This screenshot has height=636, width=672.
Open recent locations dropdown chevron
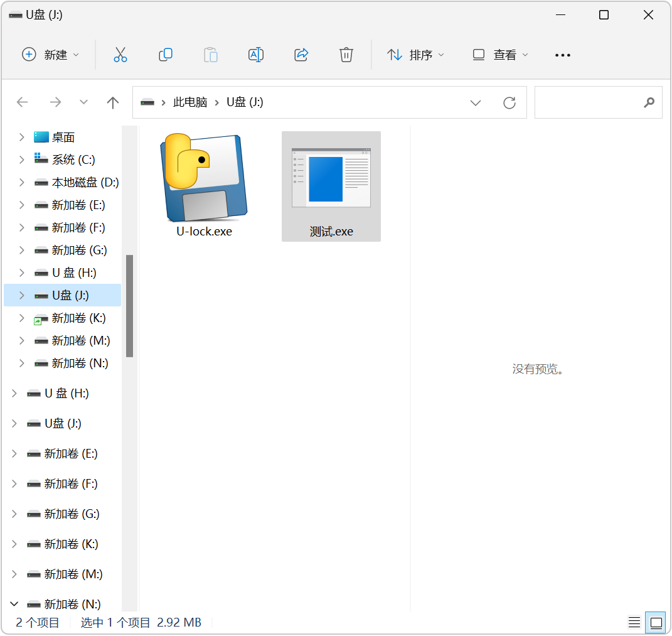click(83, 102)
